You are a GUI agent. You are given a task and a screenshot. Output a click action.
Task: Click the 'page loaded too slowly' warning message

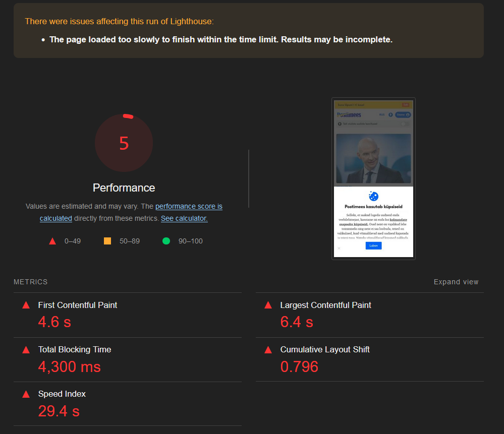click(x=221, y=39)
